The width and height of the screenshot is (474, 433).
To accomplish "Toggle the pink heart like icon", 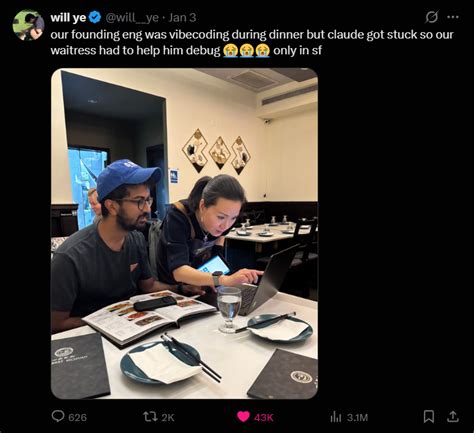I will tap(243, 417).
